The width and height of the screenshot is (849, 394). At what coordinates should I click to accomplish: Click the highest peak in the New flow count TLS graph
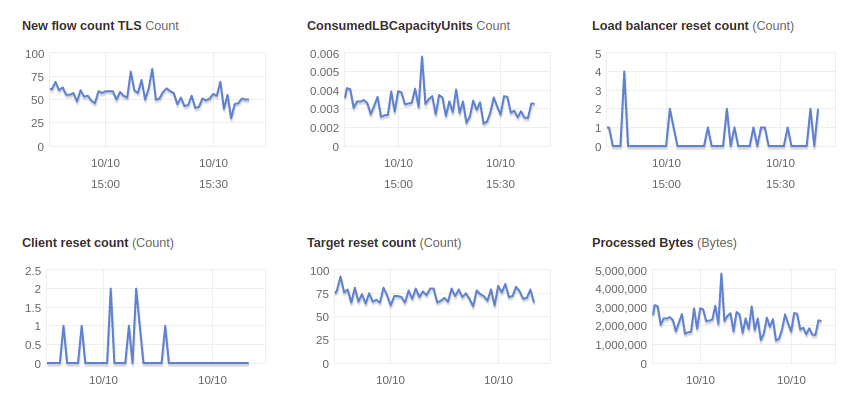(x=152, y=69)
